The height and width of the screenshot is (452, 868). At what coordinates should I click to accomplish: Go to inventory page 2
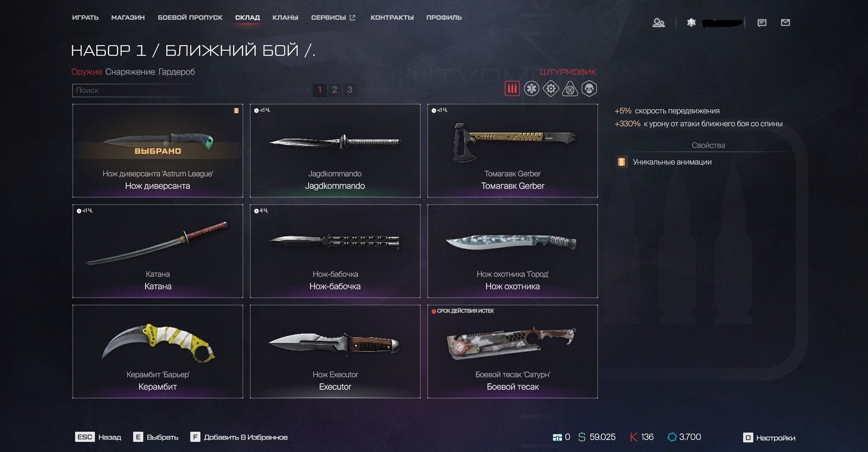334,90
